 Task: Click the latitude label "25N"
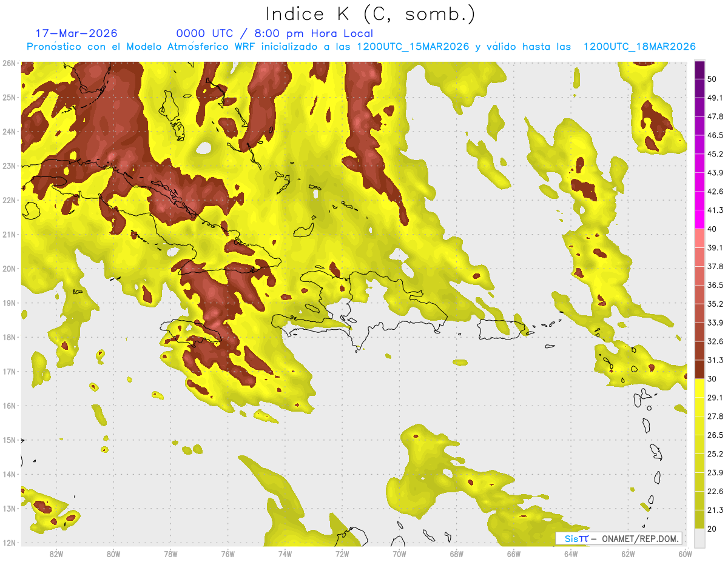[9, 97]
